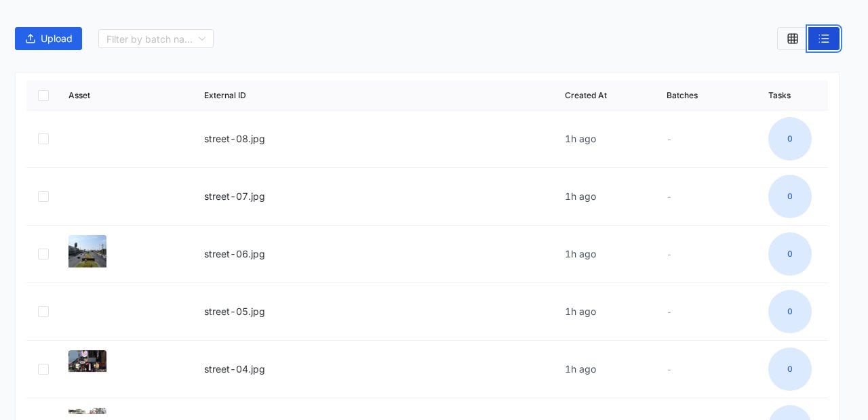Select the street-08.jpg row checkbox

tap(43, 139)
